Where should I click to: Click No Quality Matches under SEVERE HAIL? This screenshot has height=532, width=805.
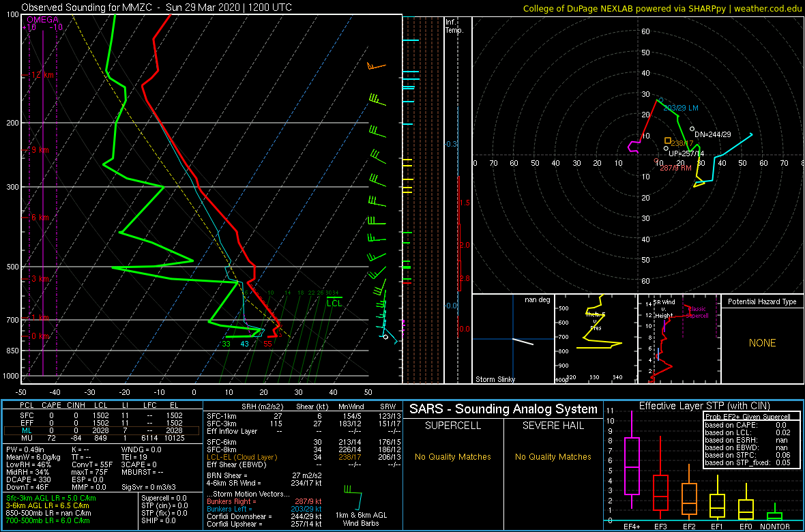553,456
